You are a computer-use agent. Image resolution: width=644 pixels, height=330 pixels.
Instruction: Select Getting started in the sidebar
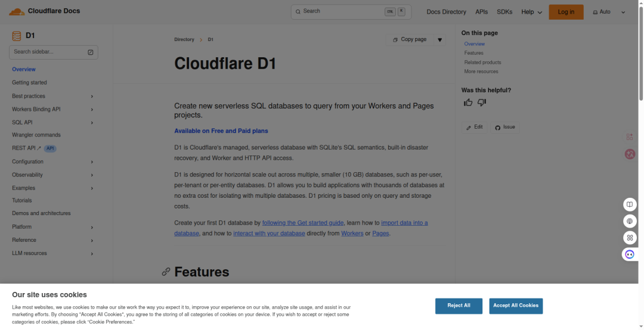[x=30, y=82]
